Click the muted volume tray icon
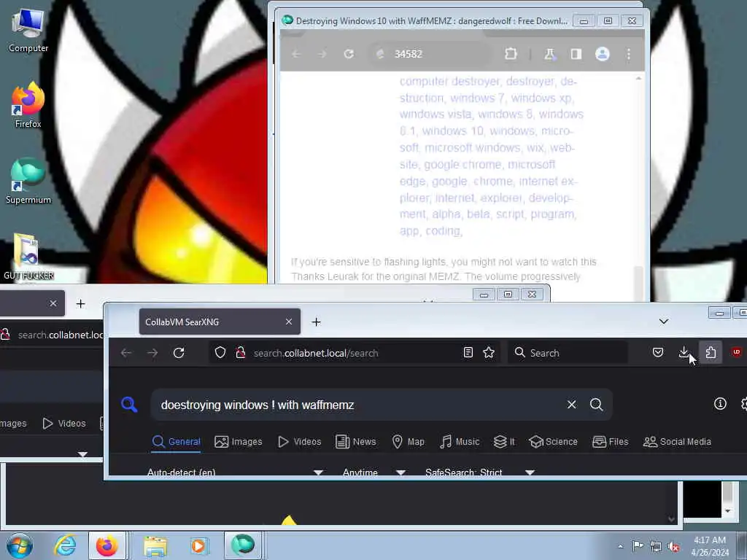Image resolution: width=747 pixels, height=560 pixels. click(673, 546)
